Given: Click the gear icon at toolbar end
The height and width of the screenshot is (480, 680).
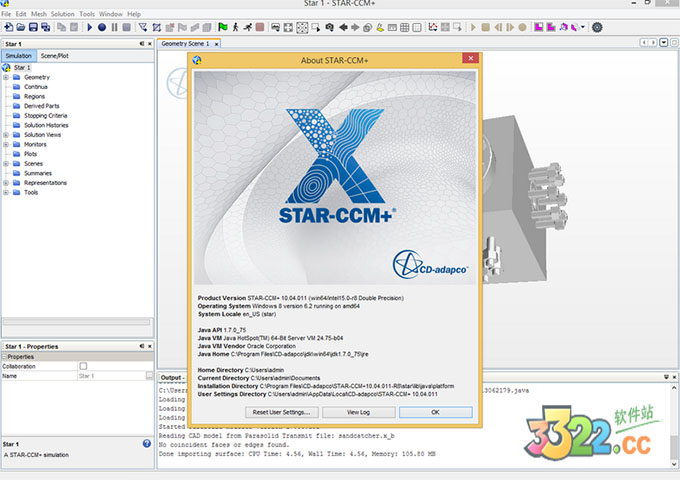Looking at the screenshot, I should [x=597, y=27].
